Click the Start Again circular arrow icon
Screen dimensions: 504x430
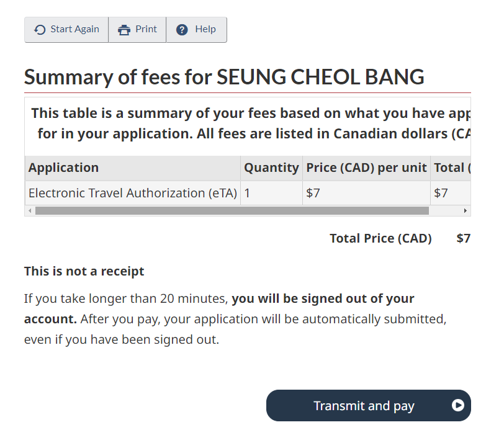40,30
